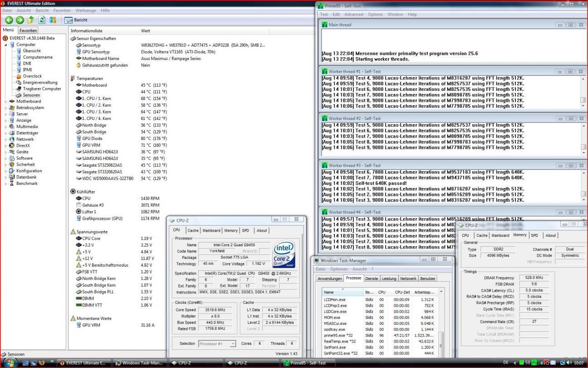The image size is (588, 368).
Task: Click the Show Desktop quick launch icon
Action: click(x=25, y=363)
